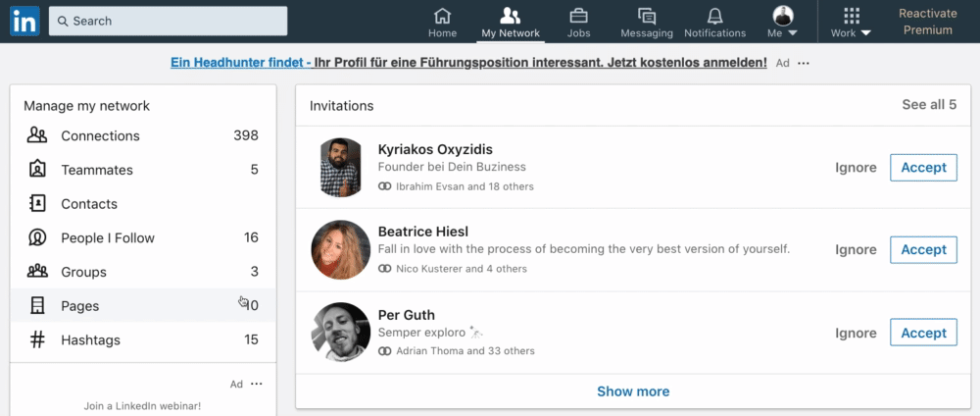Open the Jobs briefcase icon
This screenshot has width=980, height=416.
click(x=578, y=16)
